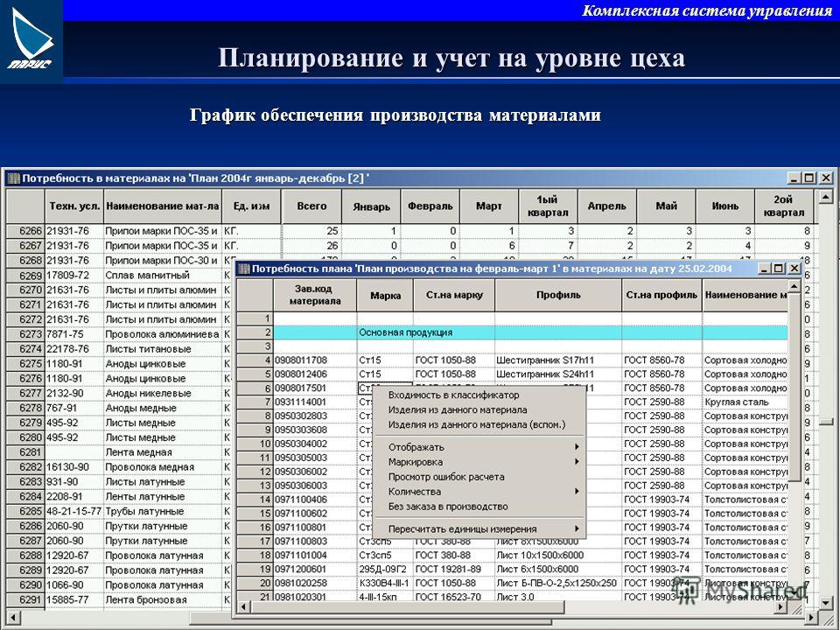Click up arrow of plan window vertical scrollbar
This screenshot has width=840, height=630.
click(794, 287)
